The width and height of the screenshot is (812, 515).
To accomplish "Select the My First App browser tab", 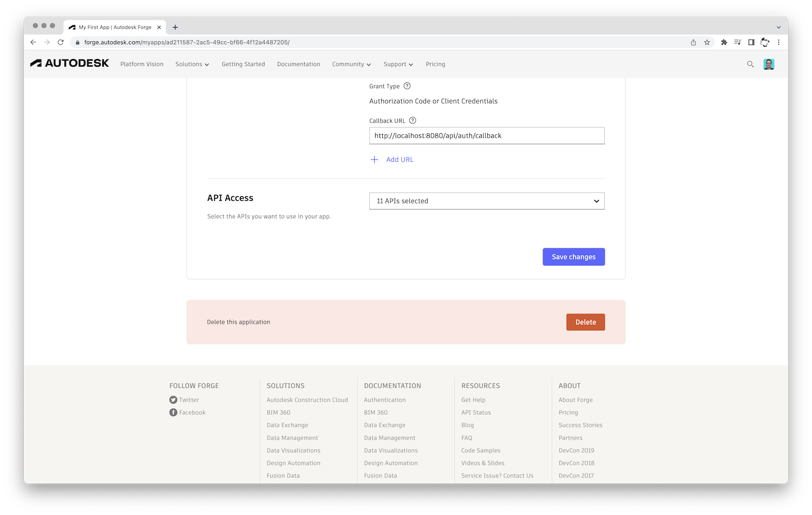I will click(x=114, y=27).
